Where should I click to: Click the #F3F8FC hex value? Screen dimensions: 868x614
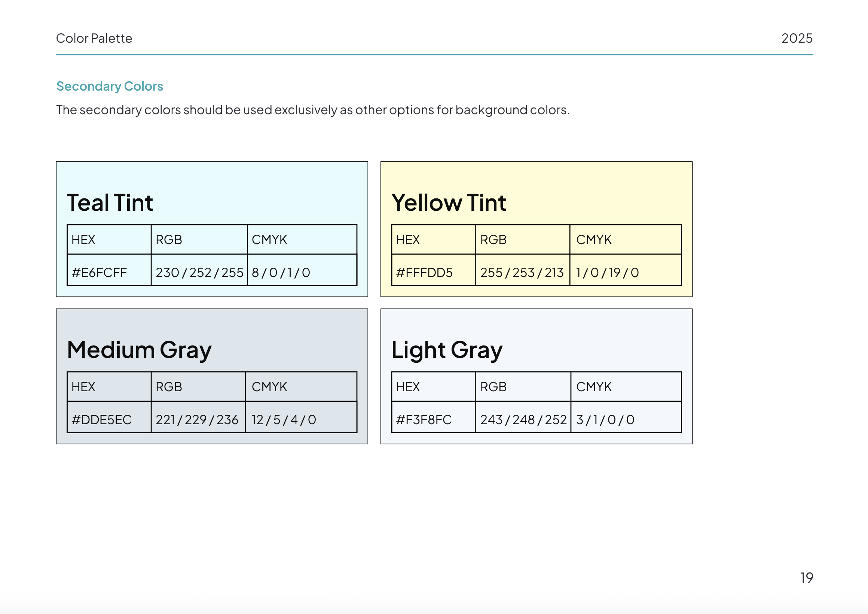(424, 420)
